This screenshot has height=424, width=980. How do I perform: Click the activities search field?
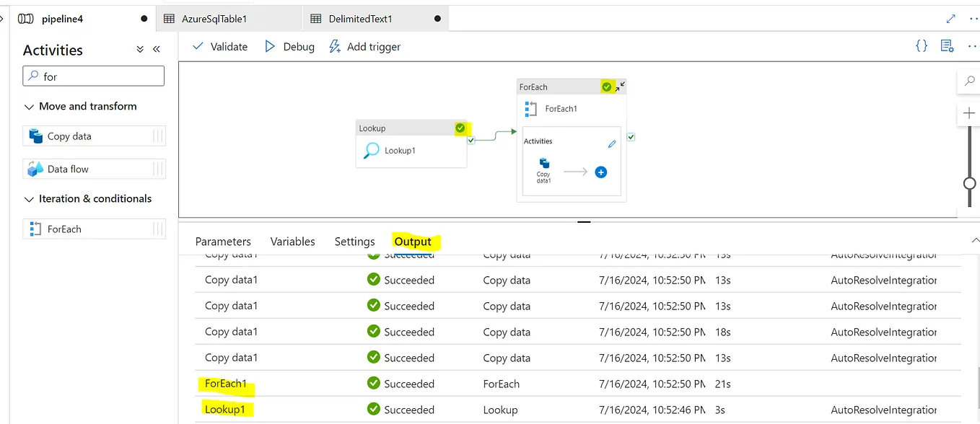[94, 76]
